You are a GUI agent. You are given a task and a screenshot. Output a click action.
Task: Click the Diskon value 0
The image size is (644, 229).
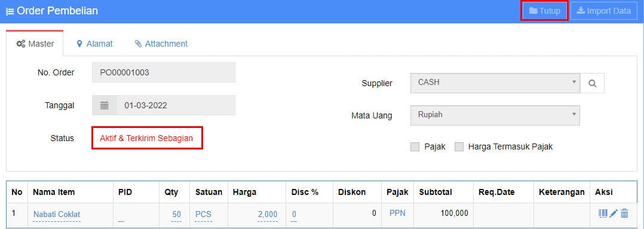(x=374, y=213)
